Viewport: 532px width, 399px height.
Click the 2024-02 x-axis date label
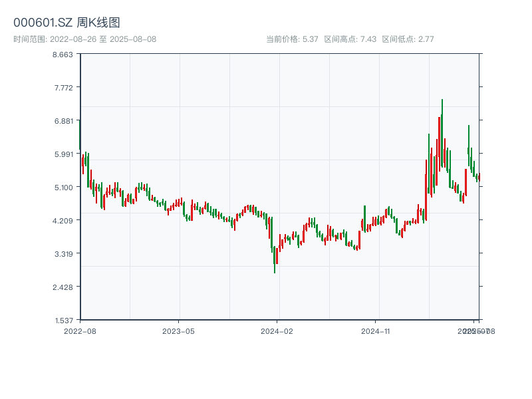tap(277, 331)
